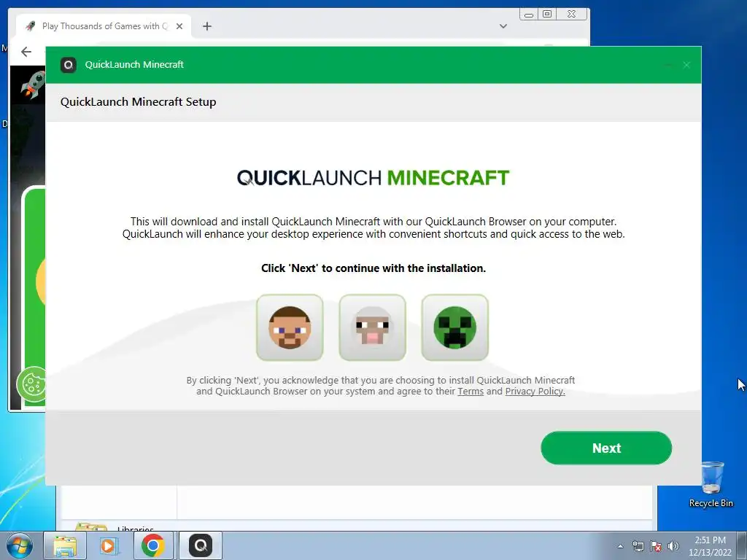This screenshot has width=747, height=560.
Task: Click the 'QuickLaunch Minecraft Setup' heading
Action: pyautogui.click(x=138, y=102)
